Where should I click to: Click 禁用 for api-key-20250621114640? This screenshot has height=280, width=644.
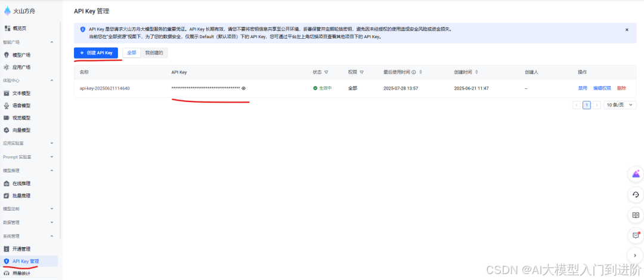pos(583,88)
